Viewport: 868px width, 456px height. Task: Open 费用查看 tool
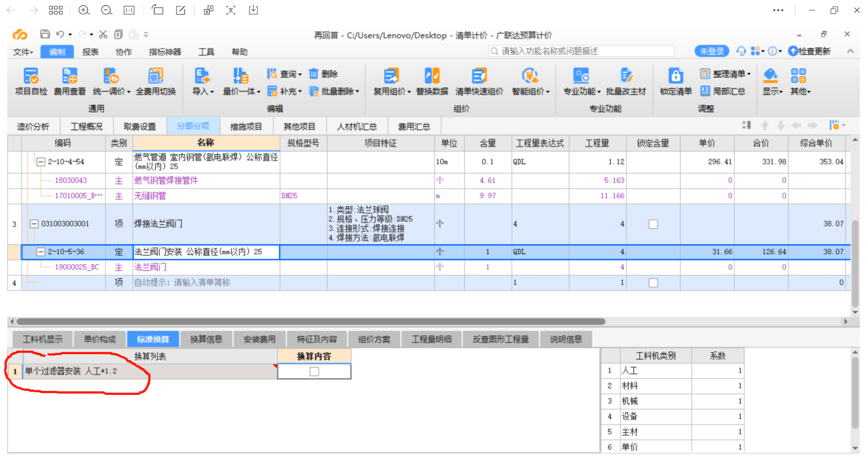[x=70, y=76]
